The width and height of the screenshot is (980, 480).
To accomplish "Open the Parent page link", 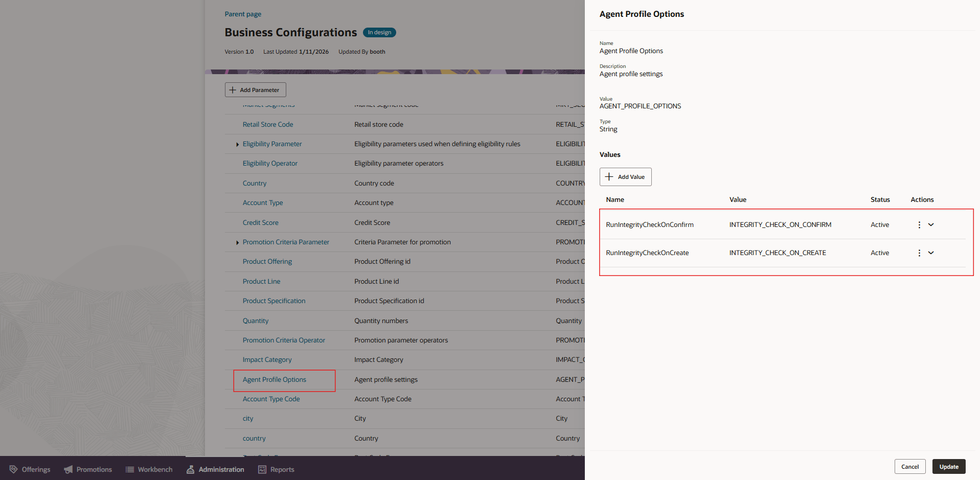I will tap(242, 14).
